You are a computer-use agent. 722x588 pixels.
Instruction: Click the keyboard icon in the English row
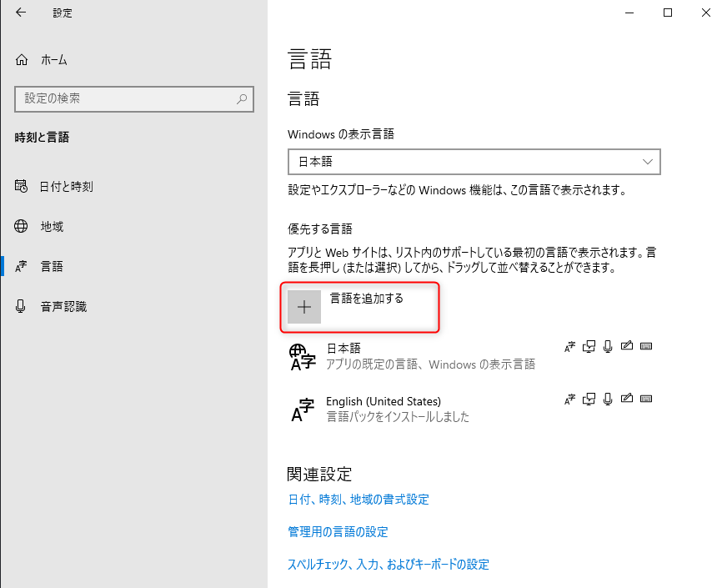click(x=646, y=399)
